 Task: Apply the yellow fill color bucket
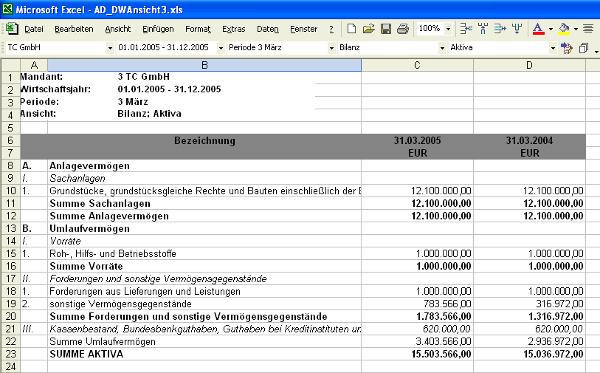pyautogui.click(x=564, y=29)
